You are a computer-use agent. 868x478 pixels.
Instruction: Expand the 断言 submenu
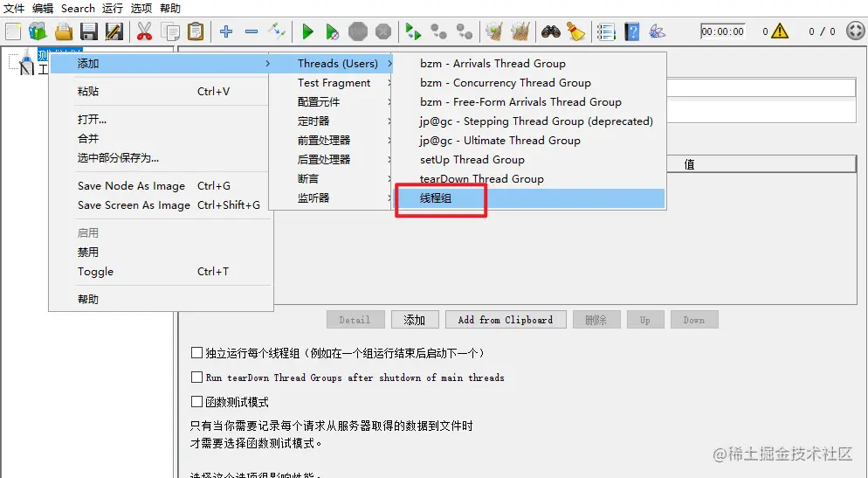tap(330, 179)
